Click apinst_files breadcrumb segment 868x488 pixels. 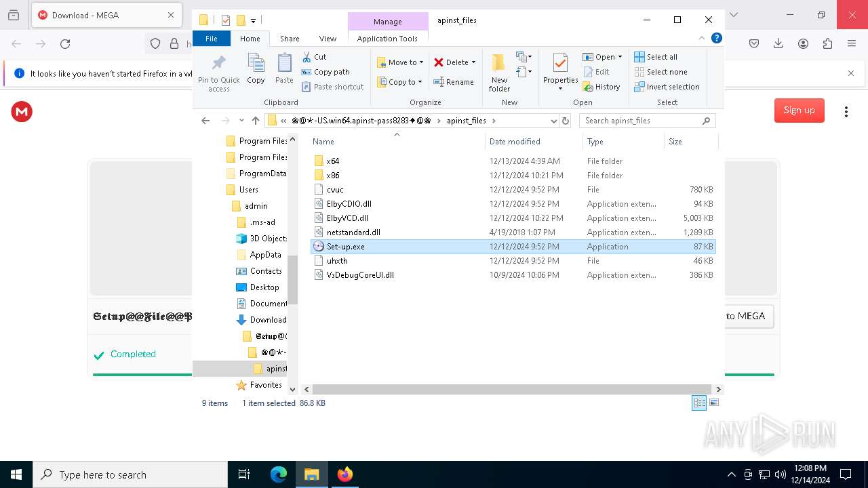click(x=466, y=121)
